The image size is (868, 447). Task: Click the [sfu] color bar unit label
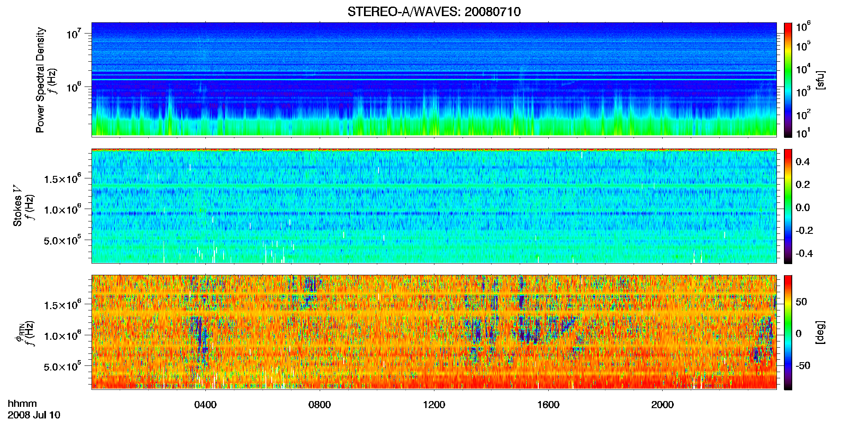[x=820, y=80]
